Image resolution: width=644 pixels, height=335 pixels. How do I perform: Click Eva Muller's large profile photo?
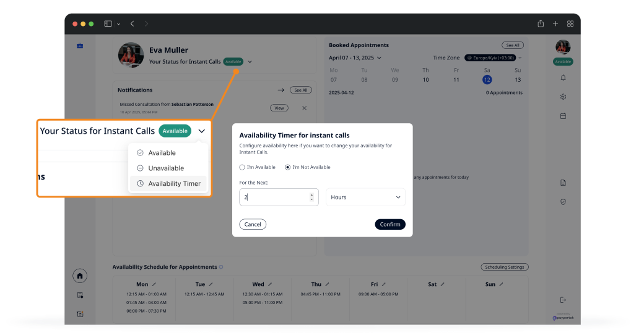tap(131, 55)
